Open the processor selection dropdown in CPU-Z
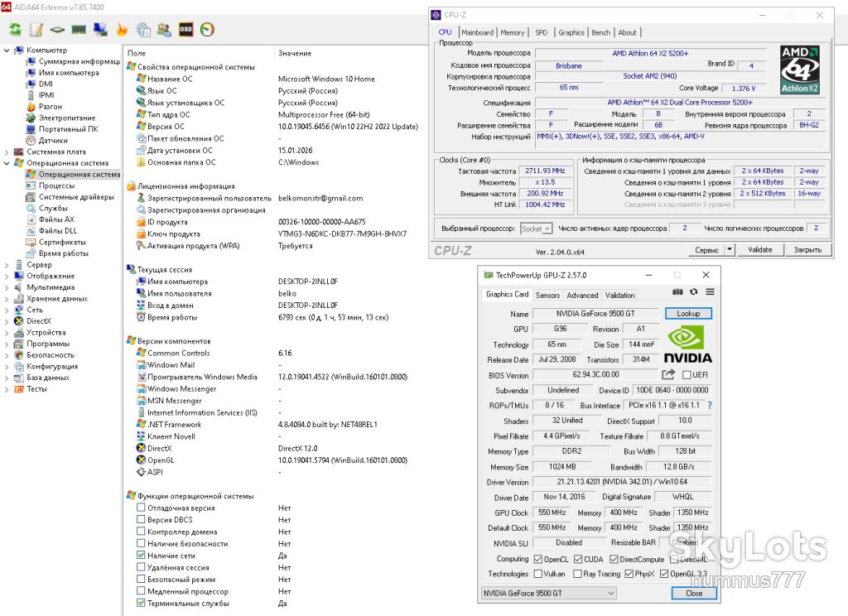848x616 pixels. point(536,229)
